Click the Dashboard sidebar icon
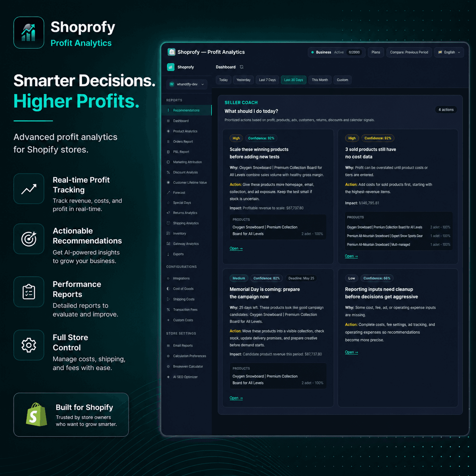The image size is (476, 476). [x=168, y=121]
